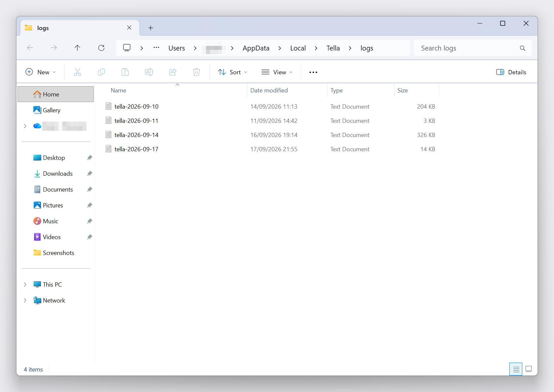This screenshot has width=554, height=392.
Task: Open the Sort dropdown
Action: click(x=233, y=72)
